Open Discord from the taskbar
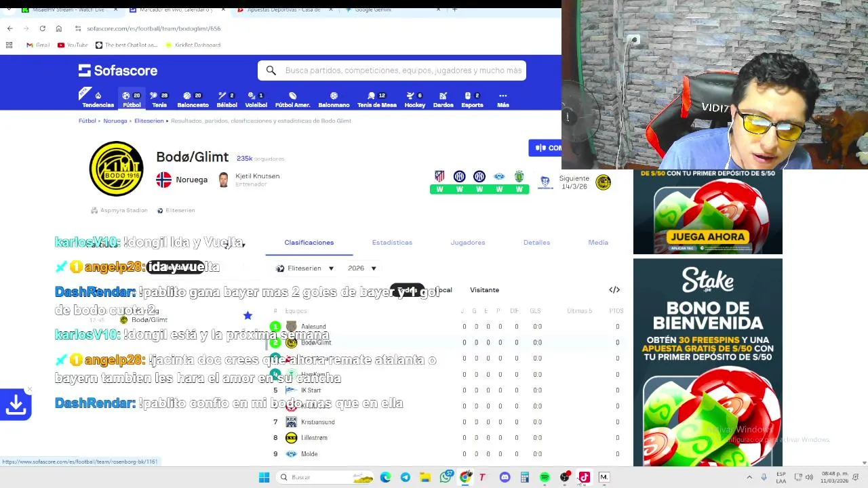Screen dimensions: 868x488 (x=505, y=477)
